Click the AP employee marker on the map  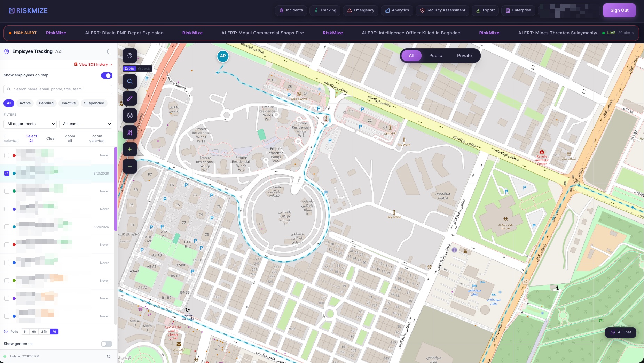pyautogui.click(x=223, y=56)
